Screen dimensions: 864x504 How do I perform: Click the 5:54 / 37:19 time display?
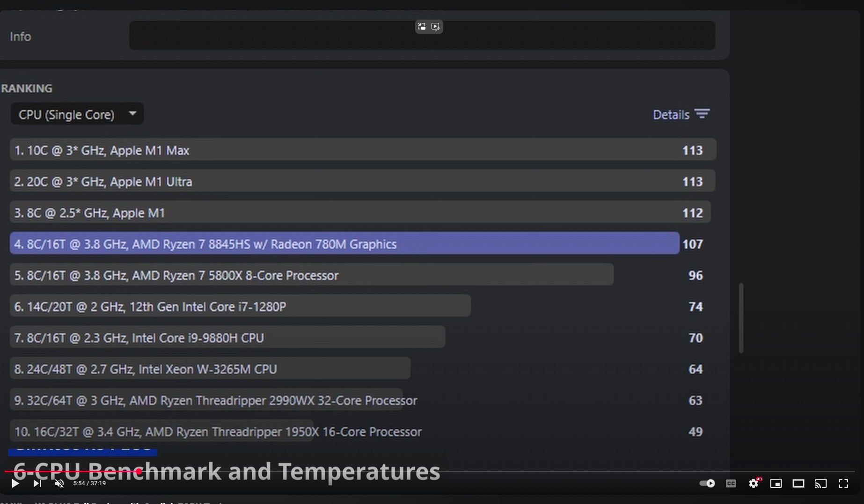point(89,483)
